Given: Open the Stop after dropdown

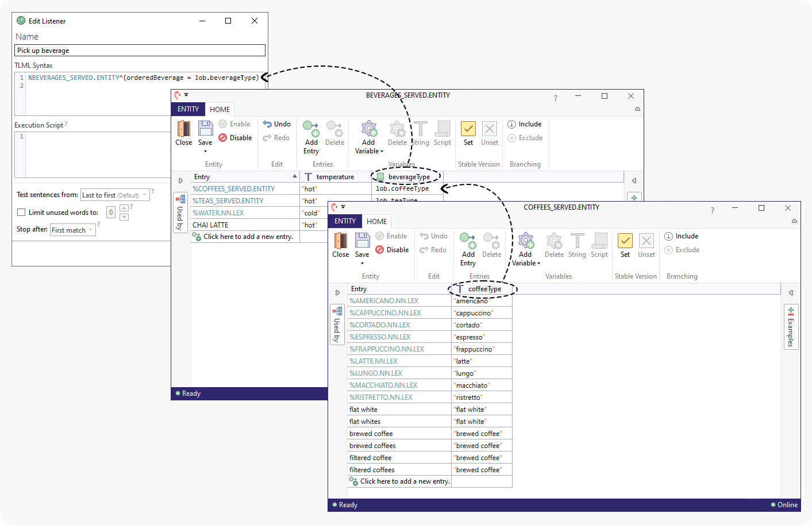Looking at the screenshot, I should tap(72, 230).
